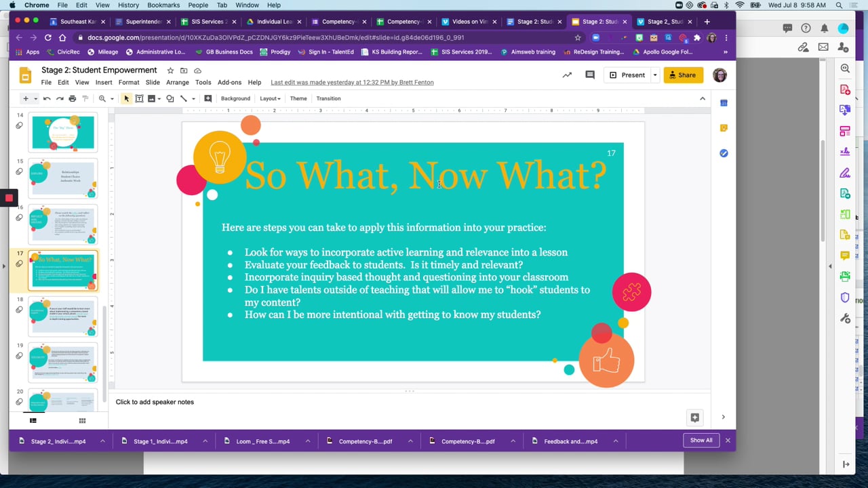Image resolution: width=868 pixels, height=488 pixels.
Task: Open last edit history link
Action: pyautogui.click(x=352, y=83)
